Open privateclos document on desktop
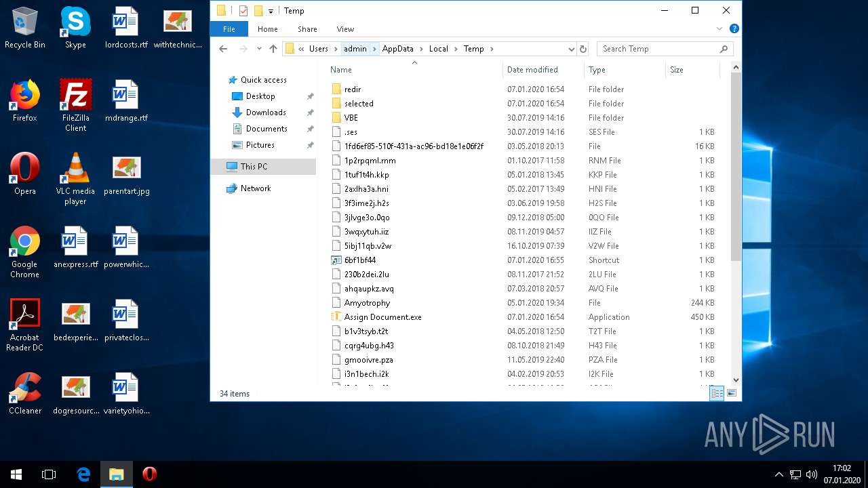The height and width of the screenshot is (488, 868). tap(126, 321)
